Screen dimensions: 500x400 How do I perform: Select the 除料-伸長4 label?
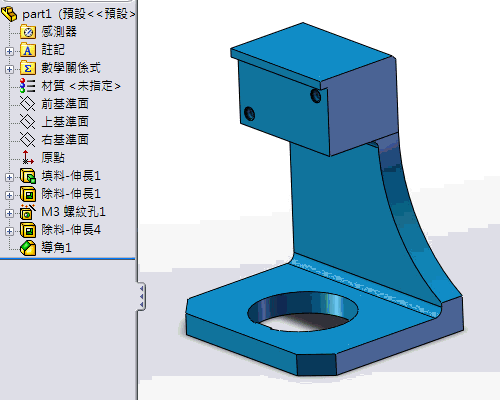71,230
